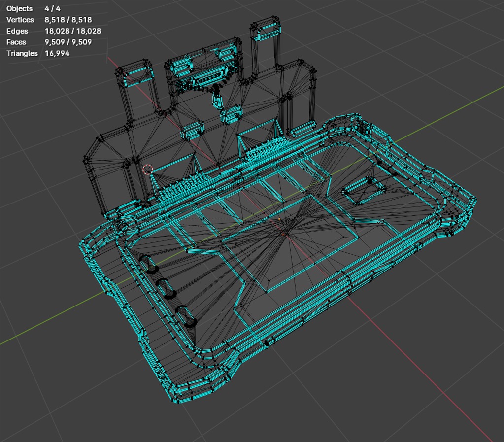Click the orange object origin dot

tap(279, 219)
